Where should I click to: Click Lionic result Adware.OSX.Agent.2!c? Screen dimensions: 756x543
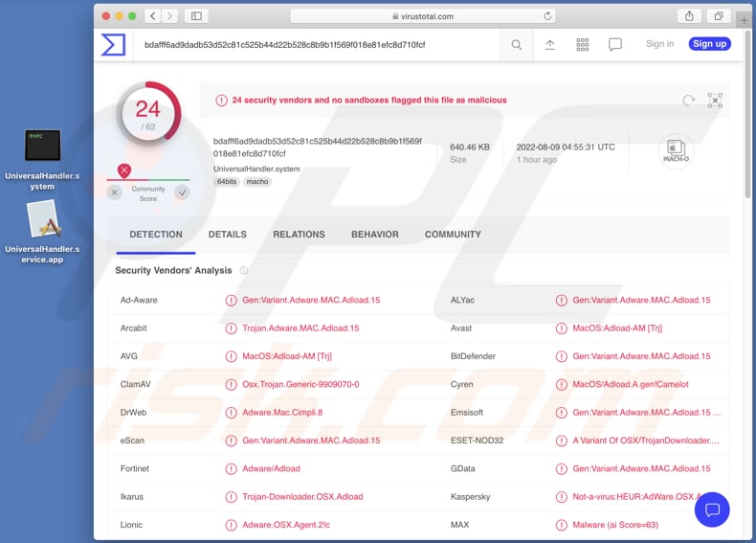pyautogui.click(x=286, y=525)
